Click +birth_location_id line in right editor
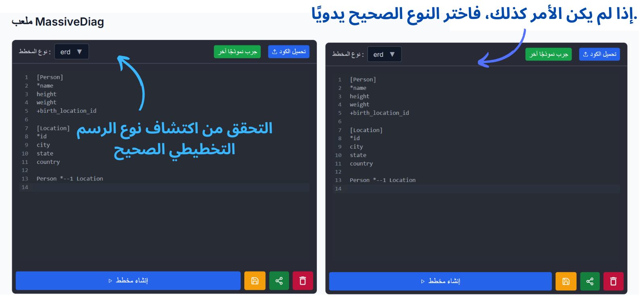644x302 pixels. (379, 113)
